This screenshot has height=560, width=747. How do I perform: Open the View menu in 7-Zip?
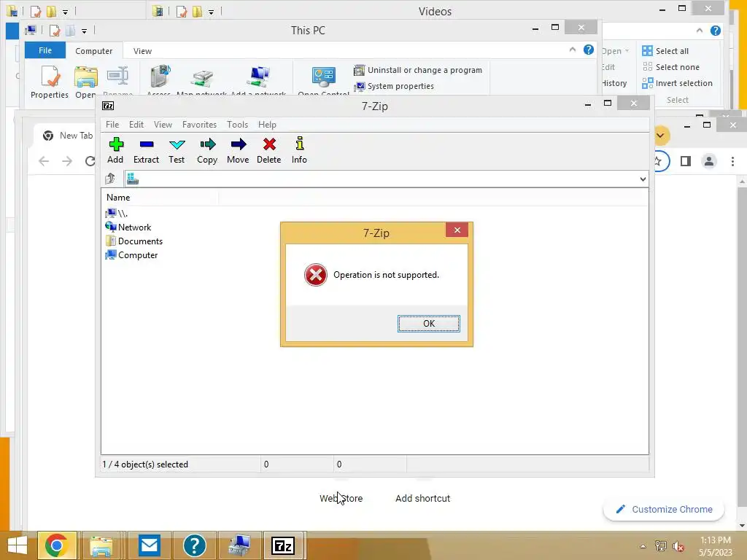coord(163,124)
